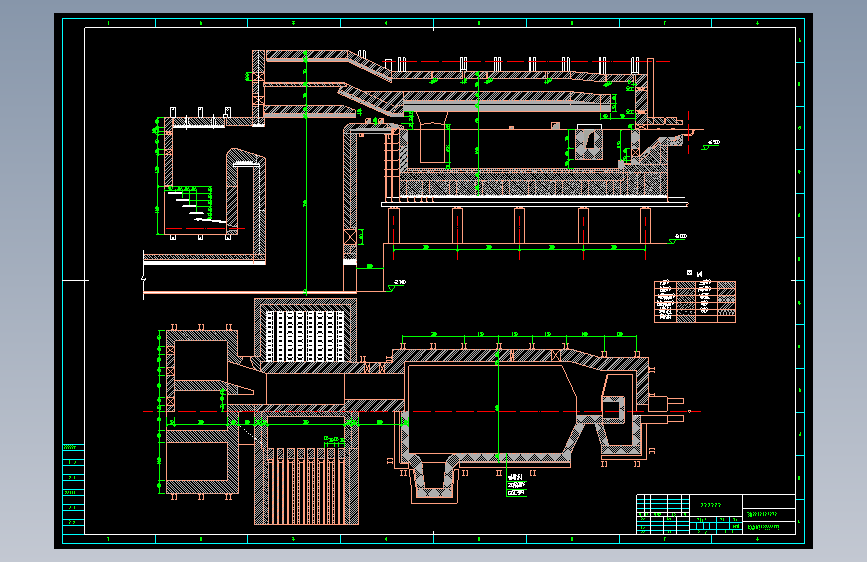The image size is (867, 562).
Task: Select the green drawing number in the title block
Action: click(x=763, y=527)
